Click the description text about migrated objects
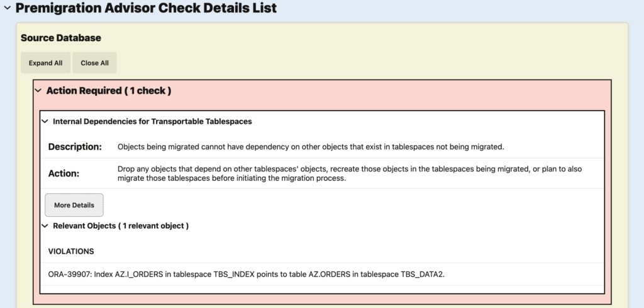Viewport: 644px width, 308px height. 311,147
